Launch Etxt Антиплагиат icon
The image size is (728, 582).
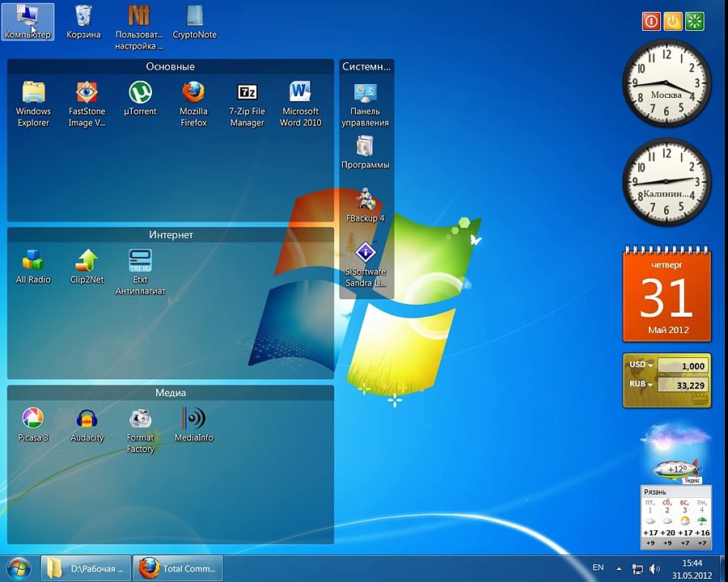140,272
